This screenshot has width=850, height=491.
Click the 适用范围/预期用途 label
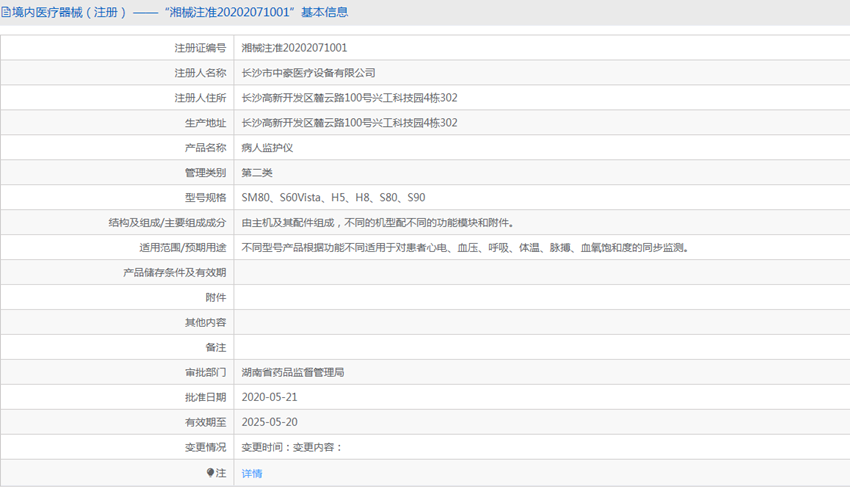pyautogui.click(x=182, y=248)
